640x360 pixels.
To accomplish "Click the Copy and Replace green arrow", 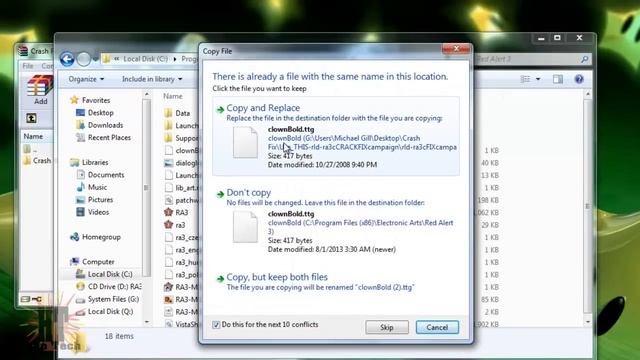I will [220, 109].
